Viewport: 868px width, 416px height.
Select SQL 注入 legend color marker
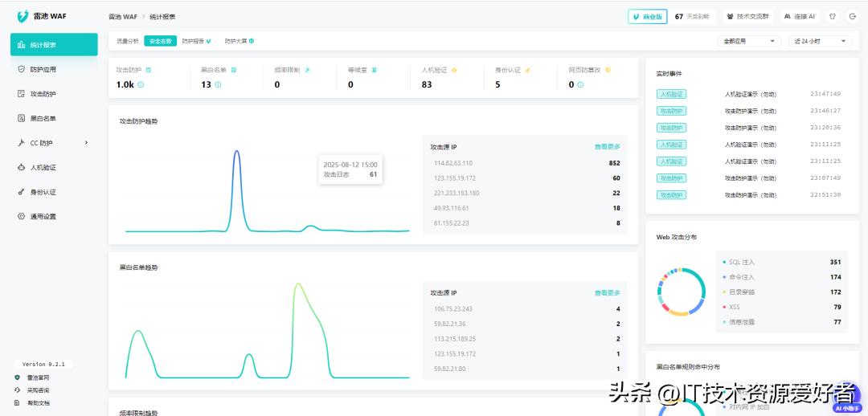[723, 262]
